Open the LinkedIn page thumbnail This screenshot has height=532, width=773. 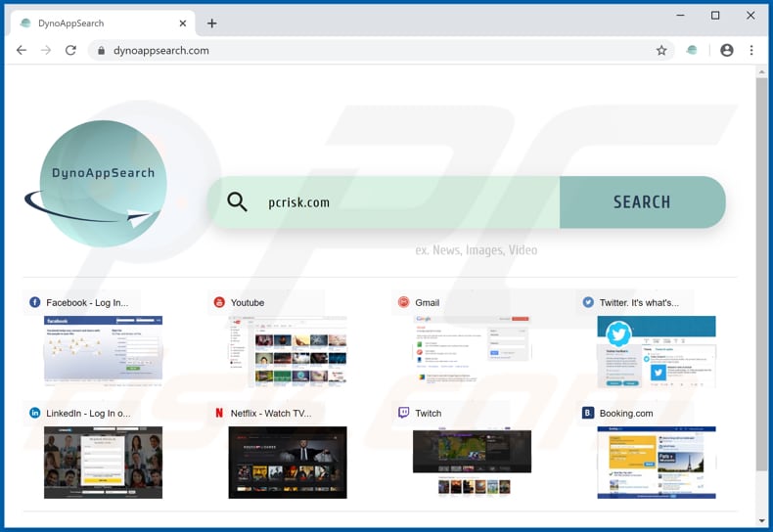tap(103, 463)
